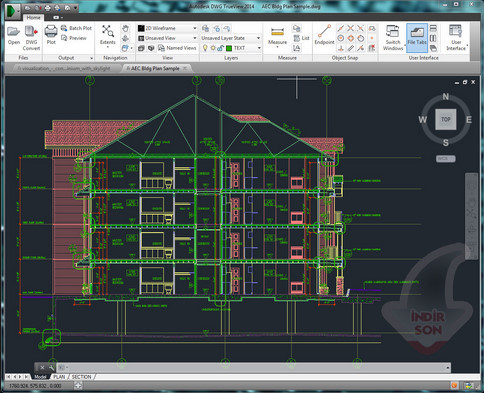
Task: Open the Unsaved View dropdown
Action: 168,38
